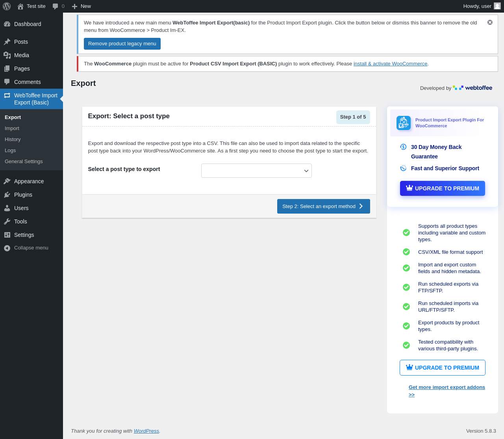The image size is (504, 439).
Task: Dismiss the legacy menu banner
Action: pyautogui.click(x=490, y=22)
